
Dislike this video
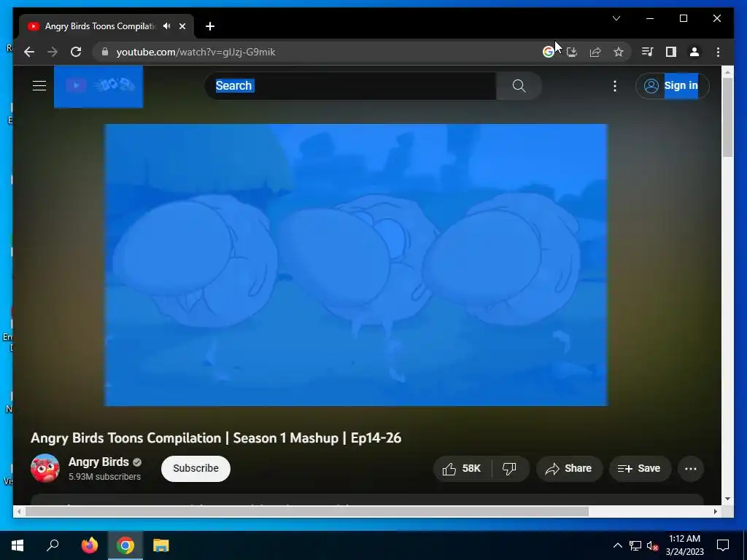coord(509,469)
